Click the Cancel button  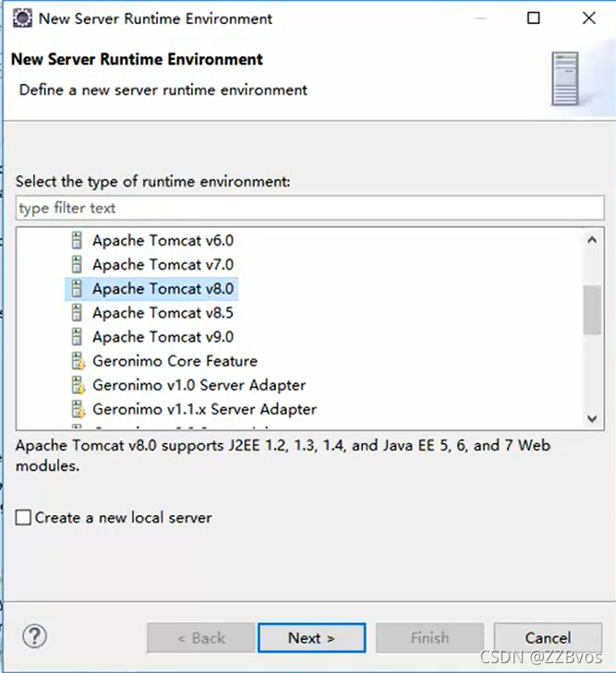tap(548, 638)
